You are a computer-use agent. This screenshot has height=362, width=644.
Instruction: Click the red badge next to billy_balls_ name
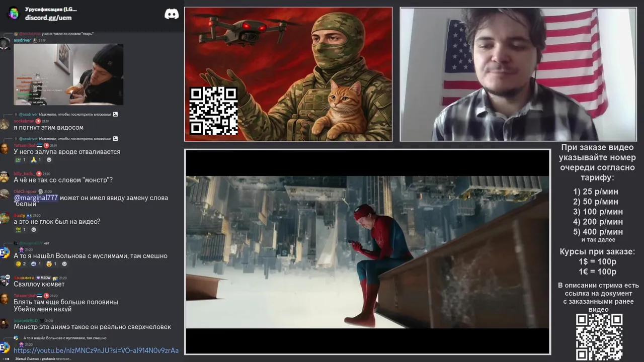tap(39, 174)
